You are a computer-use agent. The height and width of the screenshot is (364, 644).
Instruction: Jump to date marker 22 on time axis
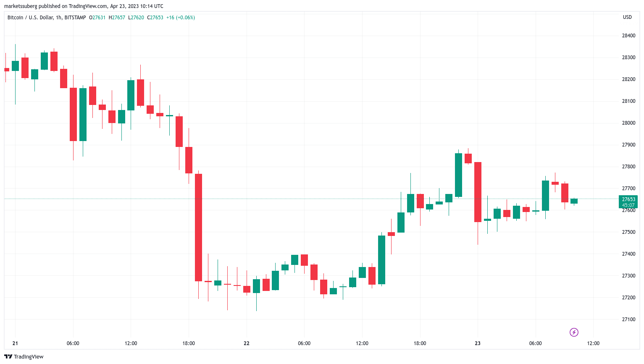pyautogui.click(x=247, y=343)
